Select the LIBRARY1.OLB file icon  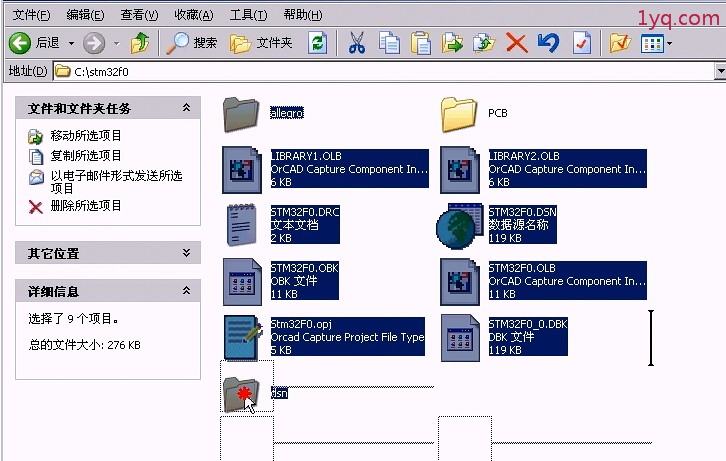click(x=241, y=170)
